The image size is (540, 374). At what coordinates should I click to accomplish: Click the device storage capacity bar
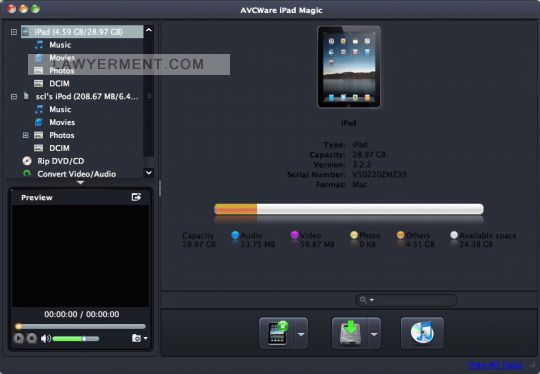coord(349,209)
